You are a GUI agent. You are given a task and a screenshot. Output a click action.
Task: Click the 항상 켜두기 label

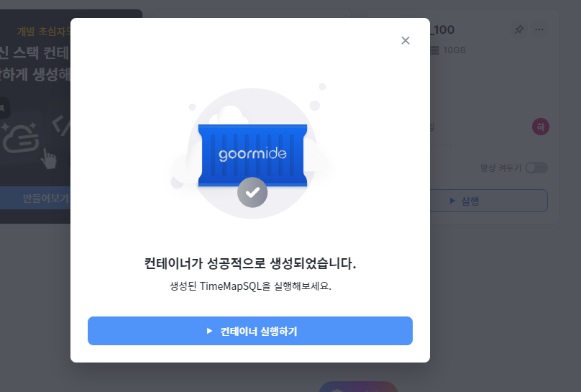pos(500,168)
